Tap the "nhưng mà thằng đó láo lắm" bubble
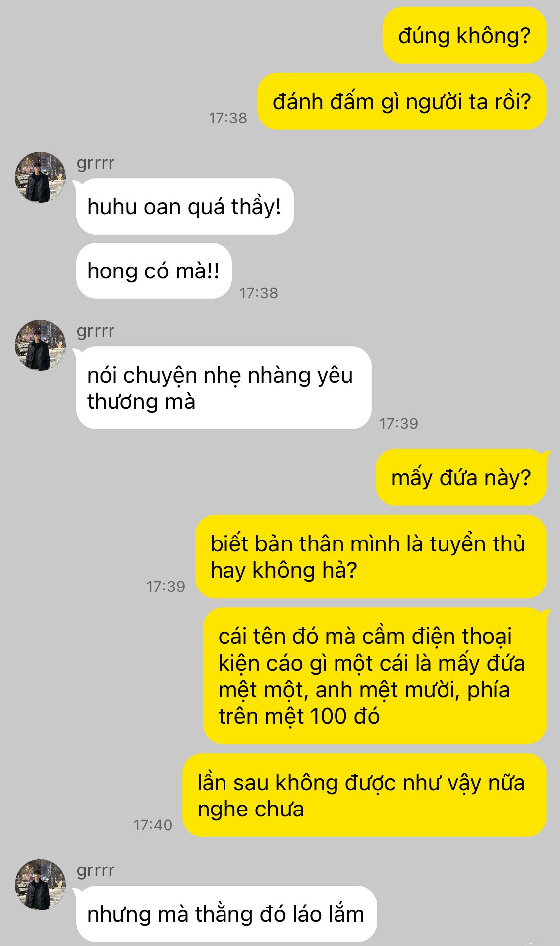Screen dimensions: 560x946 click(x=226, y=914)
